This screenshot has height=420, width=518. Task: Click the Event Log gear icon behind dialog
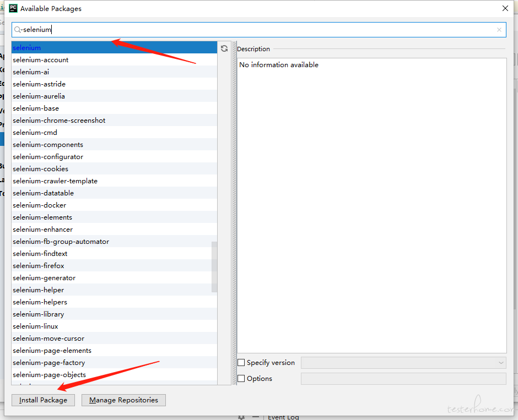tap(241, 417)
